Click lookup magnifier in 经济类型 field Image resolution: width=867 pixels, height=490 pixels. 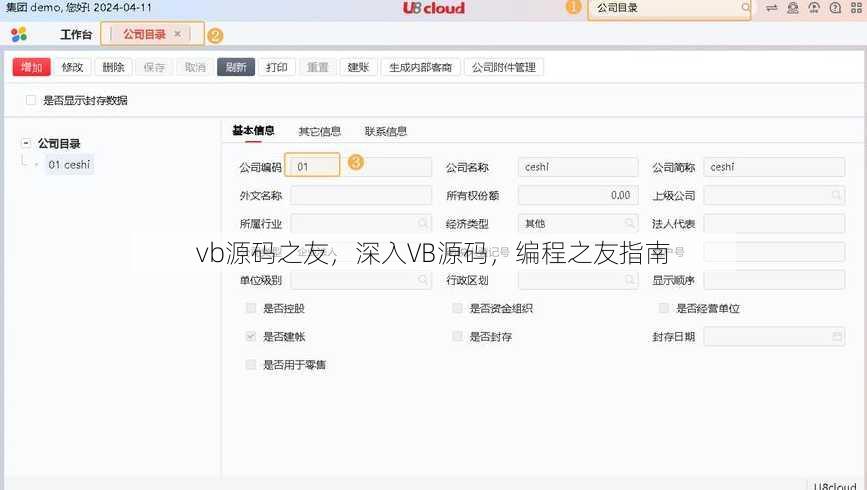[629, 223]
